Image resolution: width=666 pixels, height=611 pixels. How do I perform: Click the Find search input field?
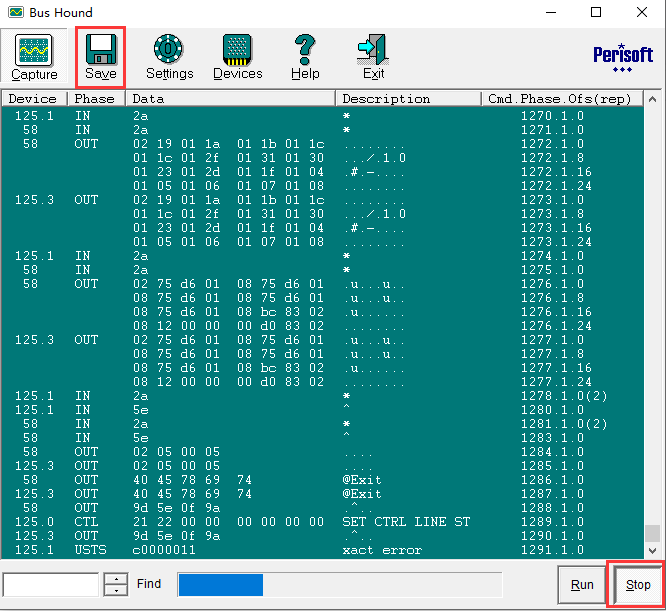[51, 584]
